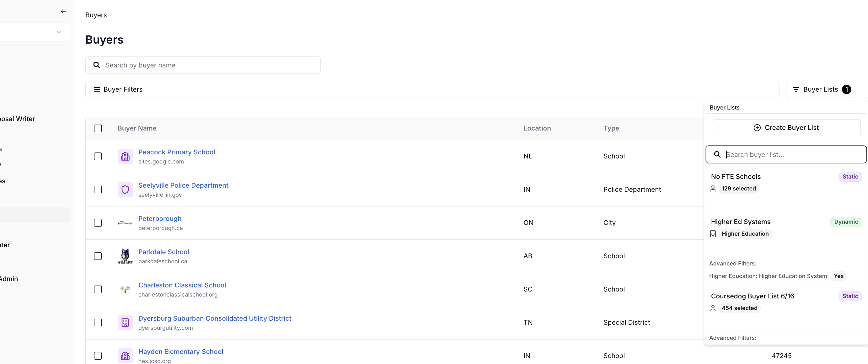Screen dimensions: 868x364
Task: Toggle the select-all checkbox in table header
Action: 98,128
